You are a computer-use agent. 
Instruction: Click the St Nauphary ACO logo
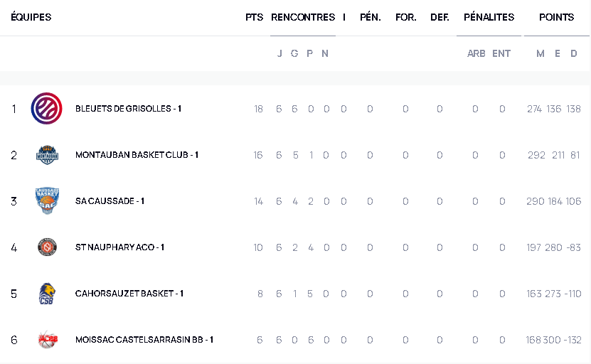(47, 247)
